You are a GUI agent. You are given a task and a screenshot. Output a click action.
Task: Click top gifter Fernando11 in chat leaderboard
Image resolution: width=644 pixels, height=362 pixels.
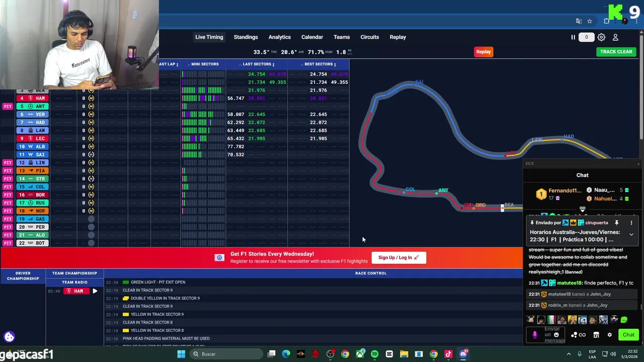tap(565, 191)
